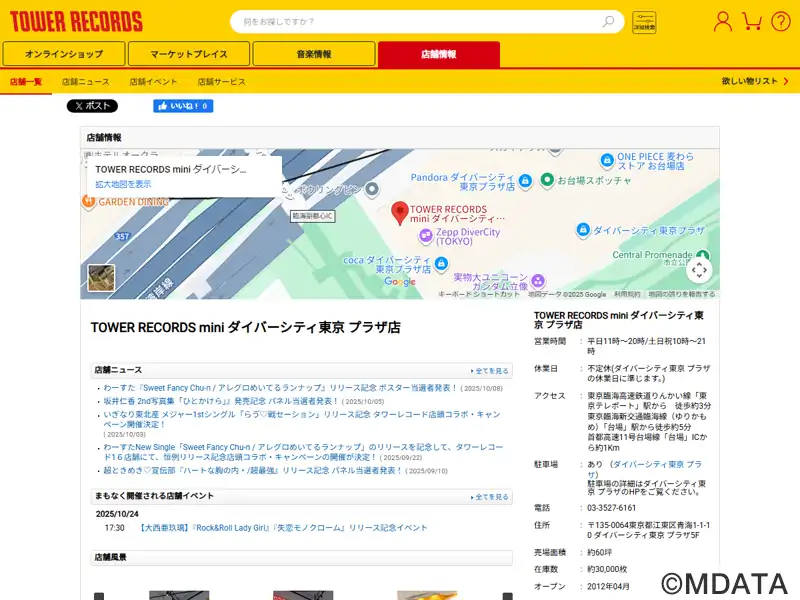Open the help question mark icon
The image size is (800, 600).
point(781,22)
